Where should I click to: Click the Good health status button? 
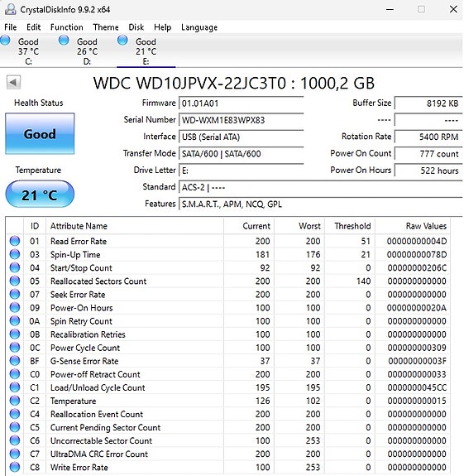(x=40, y=133)
